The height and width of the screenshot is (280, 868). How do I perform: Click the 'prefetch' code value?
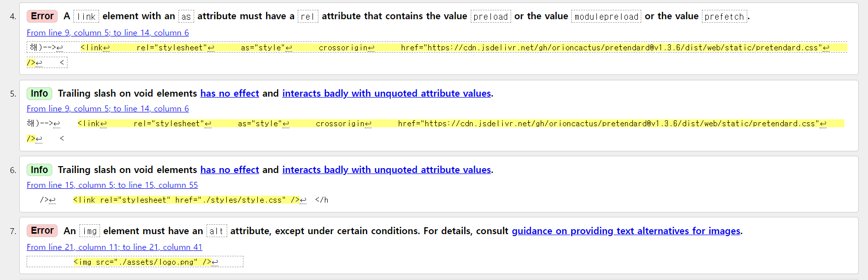724,16
